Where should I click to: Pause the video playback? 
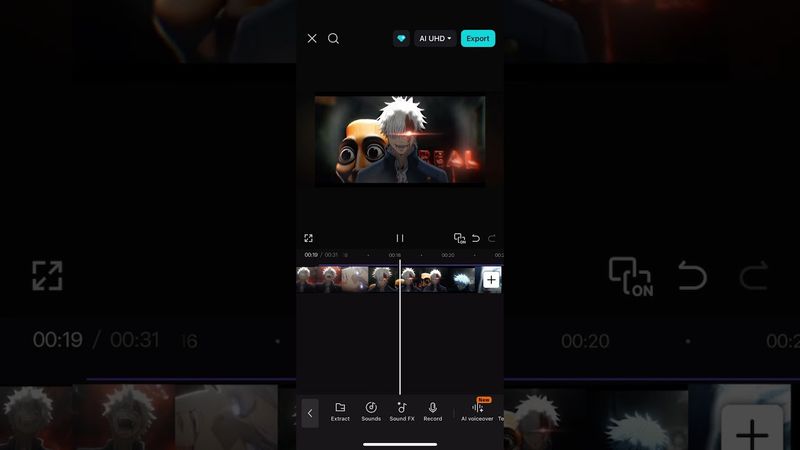400,238
